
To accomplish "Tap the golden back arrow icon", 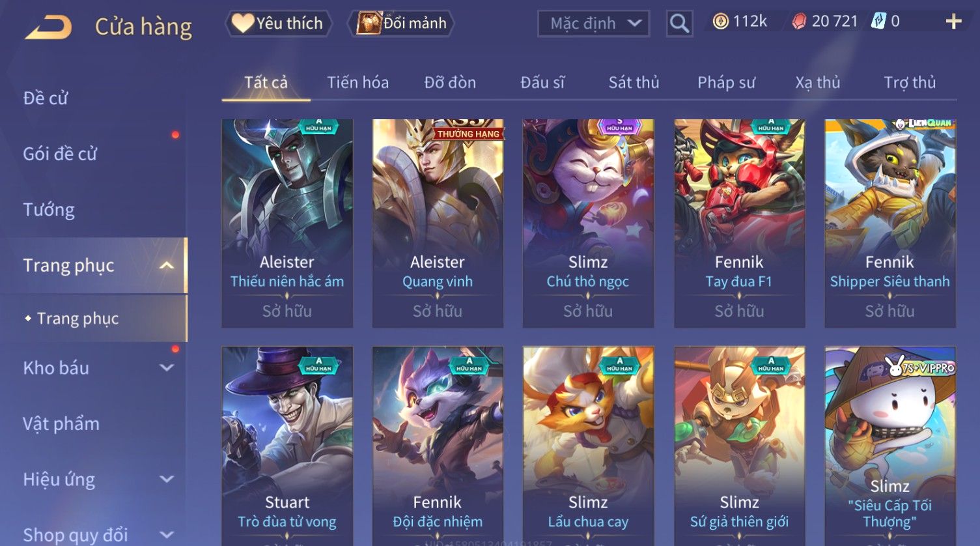I will [48, 28].
